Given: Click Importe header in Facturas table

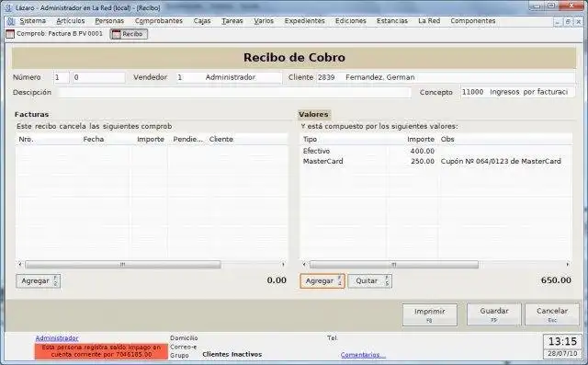Looking at the screenshot, I should tap(151, 139).
